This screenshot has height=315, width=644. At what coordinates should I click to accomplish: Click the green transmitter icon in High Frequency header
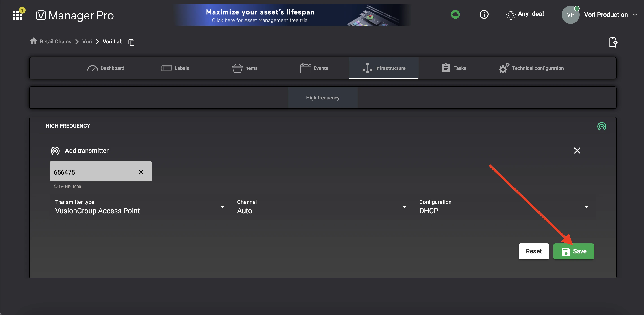[601, 126]
